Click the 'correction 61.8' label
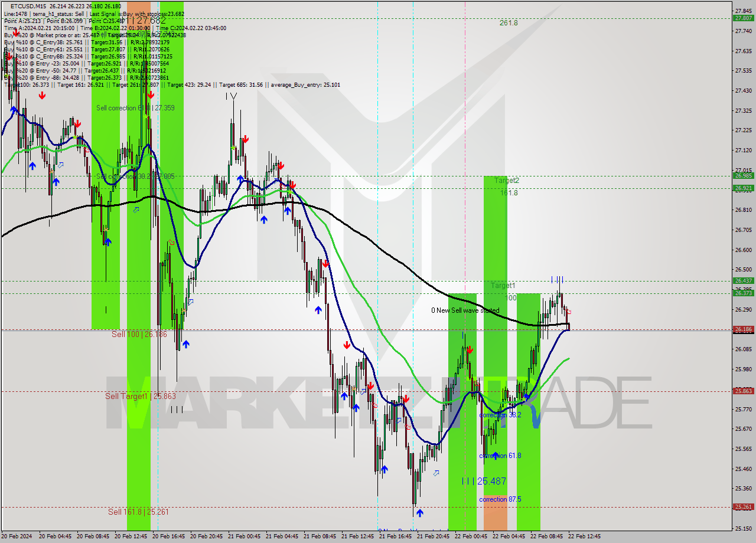 (x=500, y=456)
